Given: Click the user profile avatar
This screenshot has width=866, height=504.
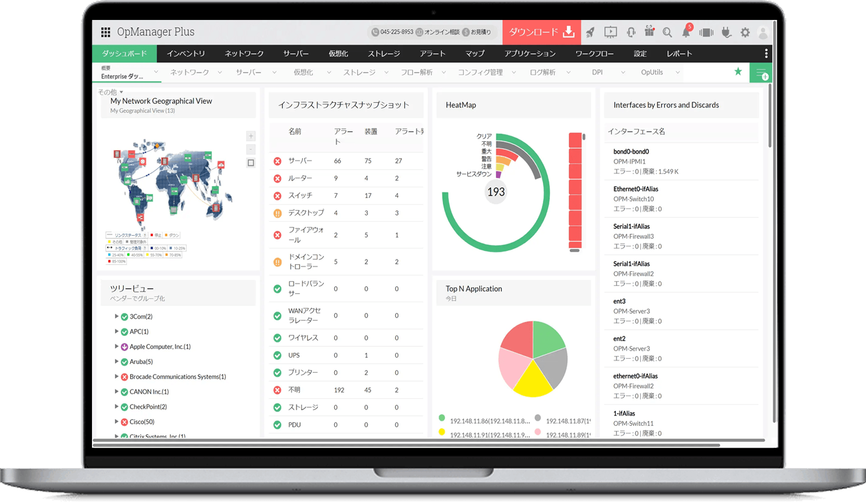Looking at the screenshot, I should tap(763, 33).
